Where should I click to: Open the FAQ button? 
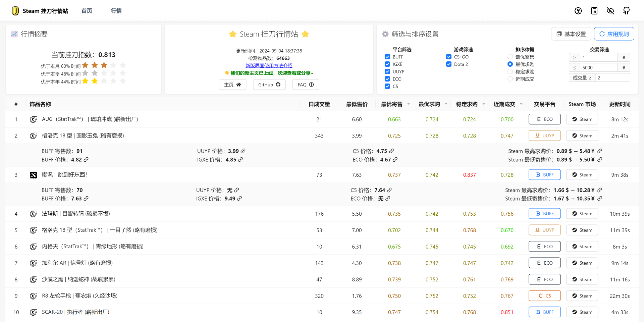[x=306, y=85]
